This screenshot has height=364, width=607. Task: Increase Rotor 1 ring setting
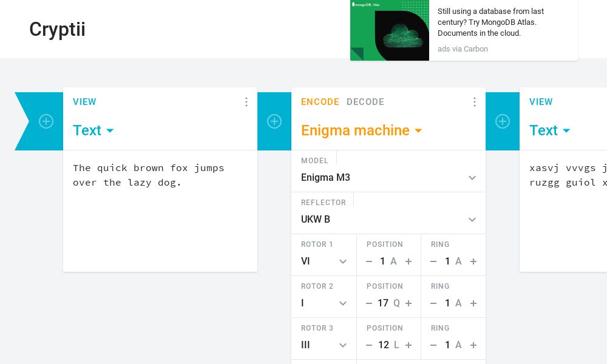[x=473, y=261]
